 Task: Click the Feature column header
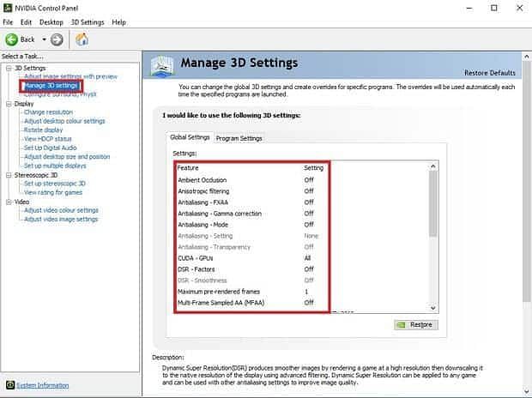coord(188,168)
